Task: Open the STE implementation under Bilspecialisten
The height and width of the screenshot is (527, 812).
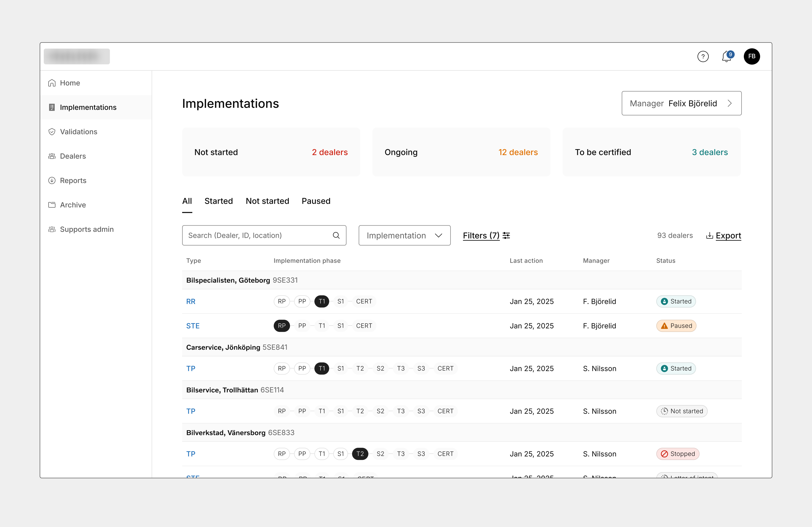Action: coord(193,326)
